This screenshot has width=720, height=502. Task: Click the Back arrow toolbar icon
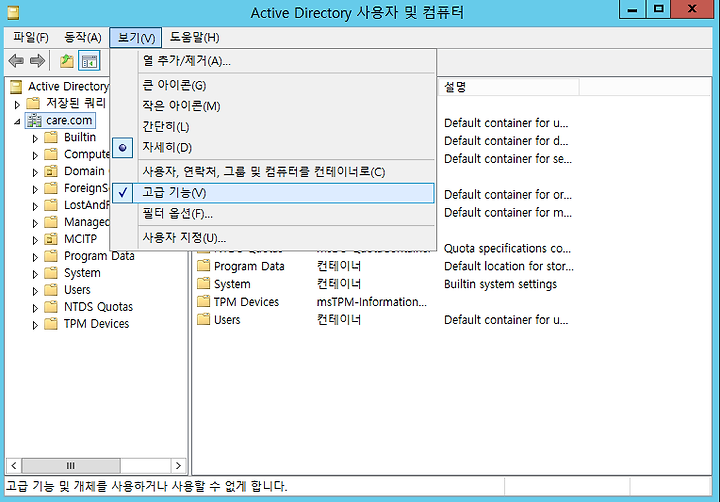coord(17,61)
